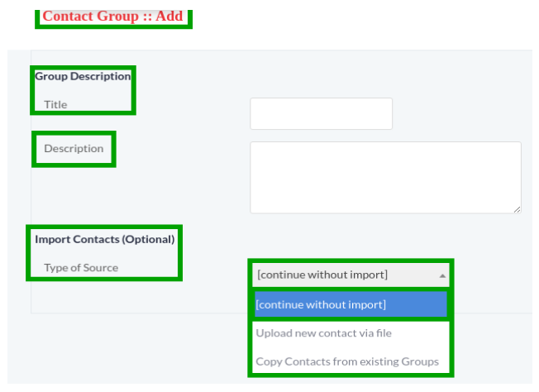Click the "Import Contacts (Optional)" section label
The width and height of the screenshot is (539, 392).
[x=104, y=240]
